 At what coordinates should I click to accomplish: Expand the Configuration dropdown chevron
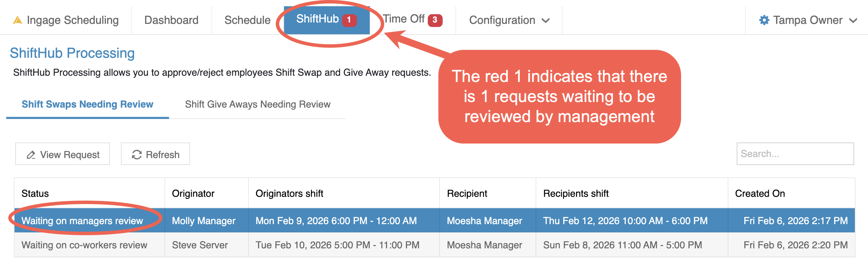[x=546, y=20]
